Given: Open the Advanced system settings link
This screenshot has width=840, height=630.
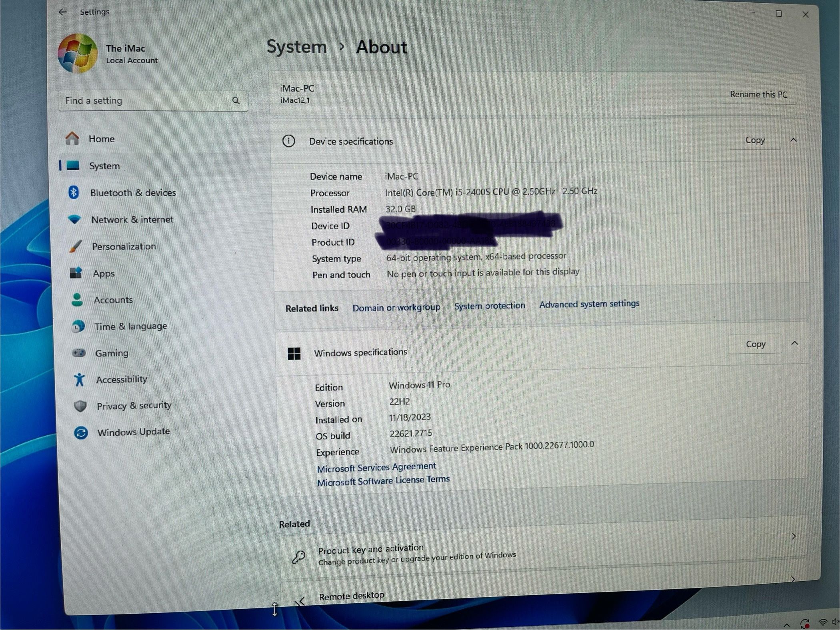Looking at the screenshot, I should [x=589, y=304].
